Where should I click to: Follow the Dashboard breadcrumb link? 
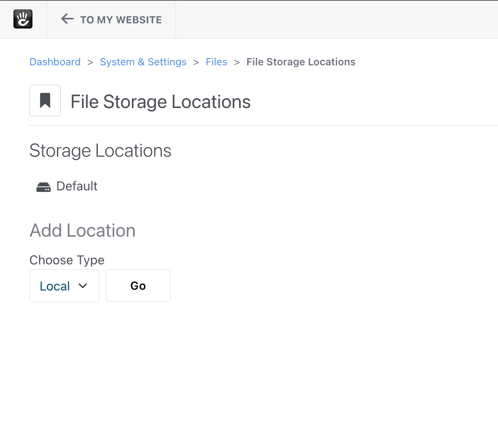click(x=55, y=62)
